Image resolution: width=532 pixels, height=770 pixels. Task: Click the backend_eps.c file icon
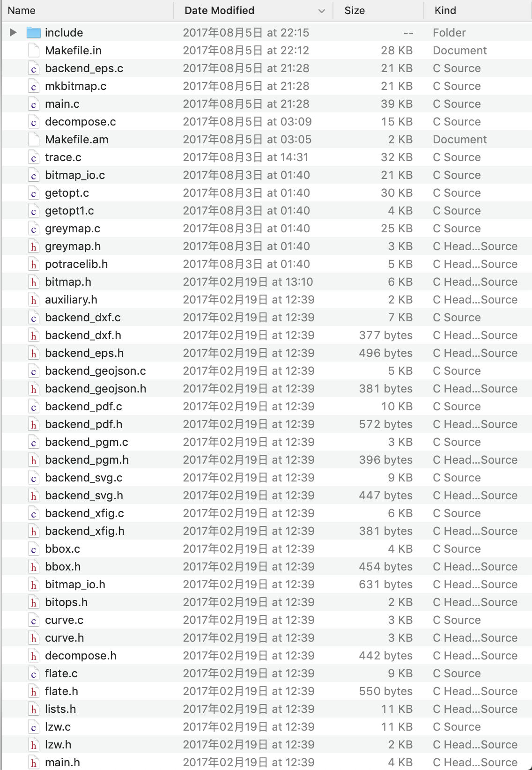click(34, 68)
